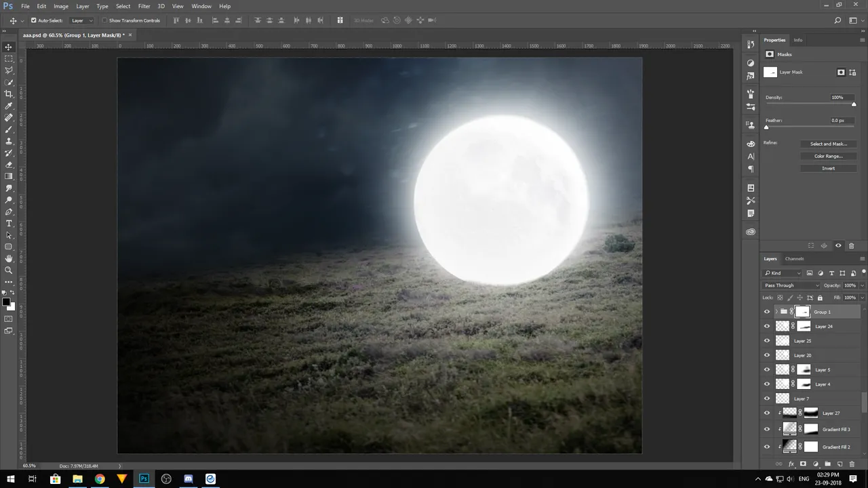Click the foreground color swatch
Viewport: 868px width, 488px height.
(x=6, y=302)
